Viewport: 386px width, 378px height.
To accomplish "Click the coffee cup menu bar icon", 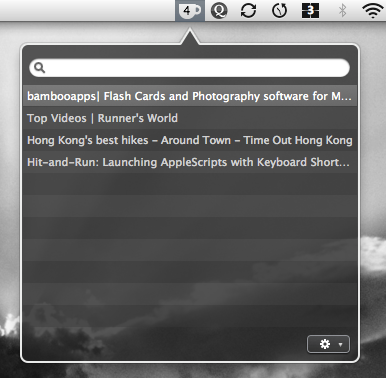I will pyautogui.click(x=190, y=10).
